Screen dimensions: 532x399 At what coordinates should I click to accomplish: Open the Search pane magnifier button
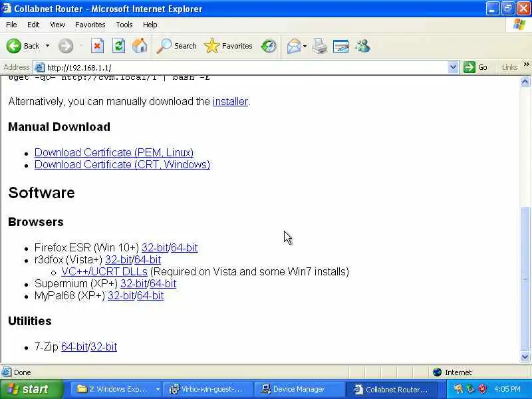[x=176, y=46]
